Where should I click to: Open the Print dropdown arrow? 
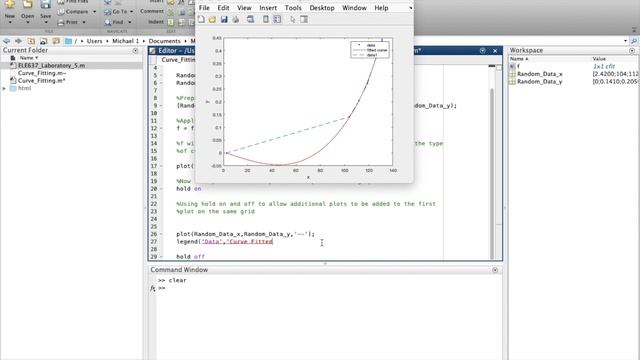(84, 22)
